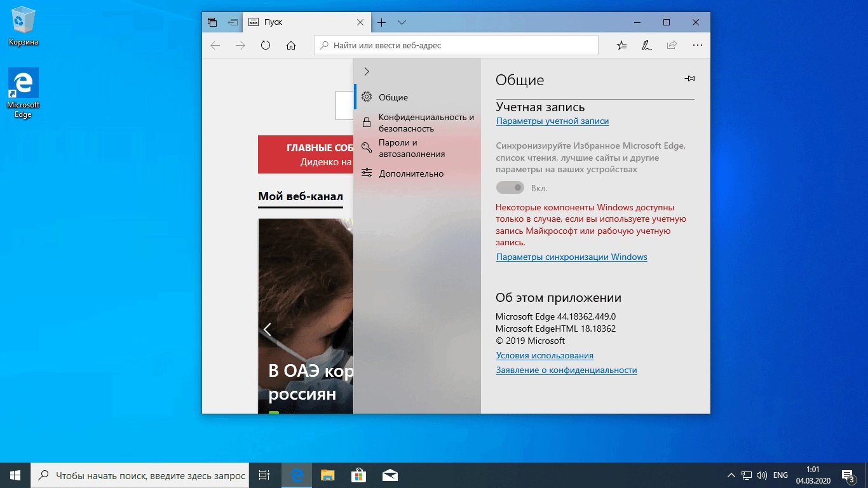The height and width of the screenshot is (488, 868).
Task: Open the set-aside tabs panel icon
Action: pos(212,22)
